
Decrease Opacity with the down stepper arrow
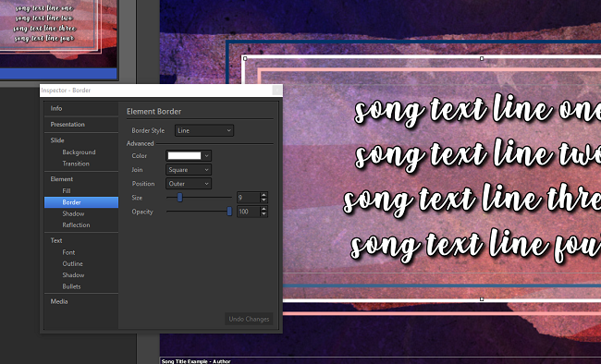coord(264,214)
